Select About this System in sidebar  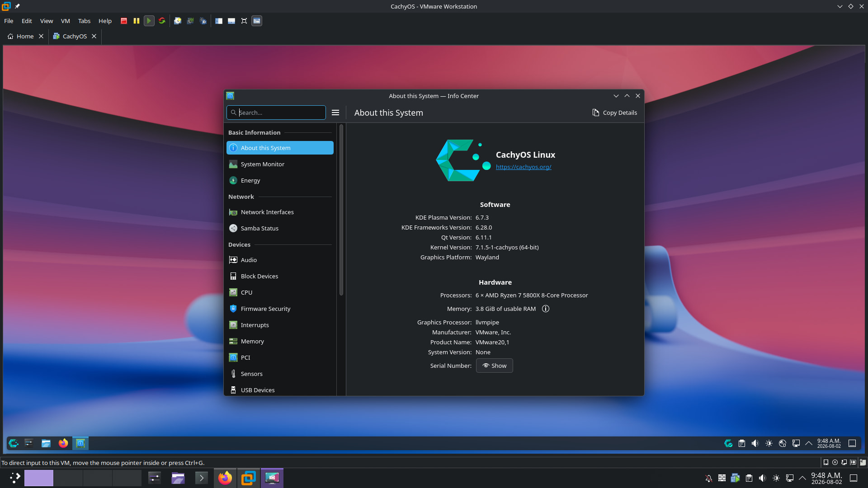coord(280,148)
